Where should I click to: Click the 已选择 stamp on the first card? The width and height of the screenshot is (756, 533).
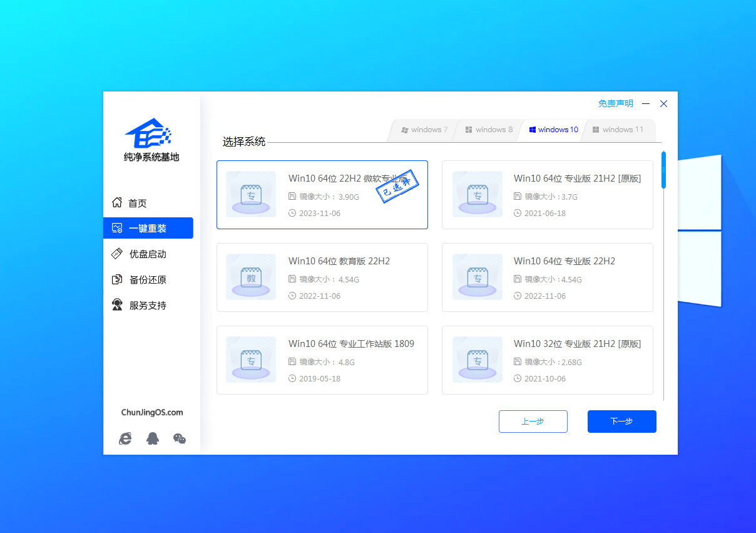coord(397,187)
